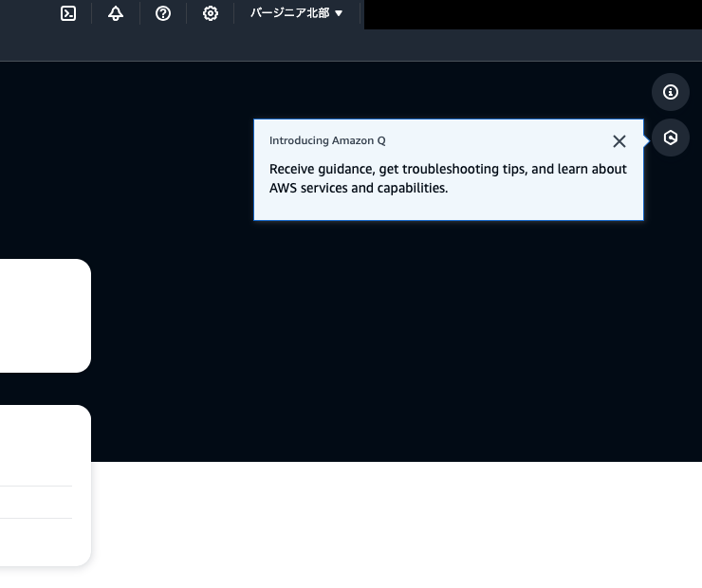Click the bottom row of lower card
The width and height of the screenshot is (702, 588).
(x=38, y=541)
